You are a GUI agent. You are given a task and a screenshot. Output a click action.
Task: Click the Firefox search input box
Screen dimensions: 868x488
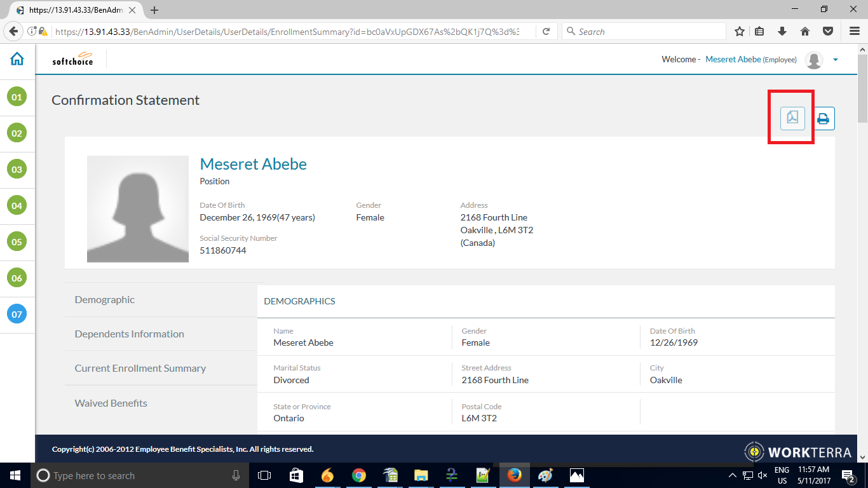pos(648,31)
